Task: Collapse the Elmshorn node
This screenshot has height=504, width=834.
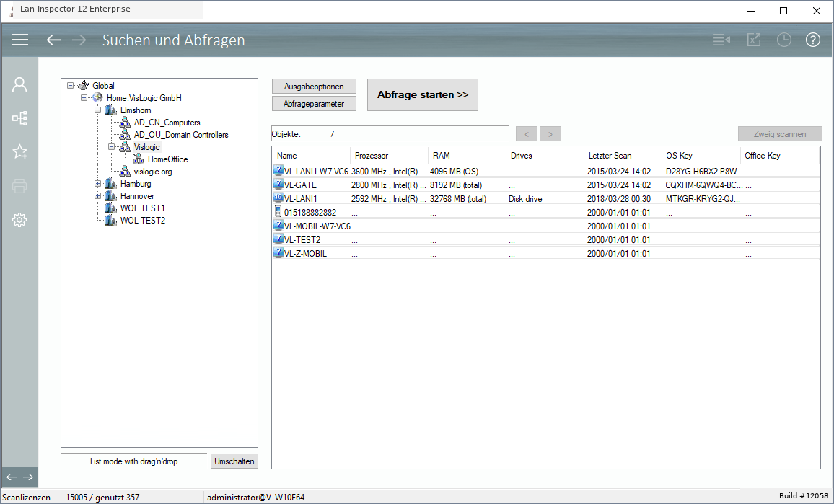Action: click(98, 110)
